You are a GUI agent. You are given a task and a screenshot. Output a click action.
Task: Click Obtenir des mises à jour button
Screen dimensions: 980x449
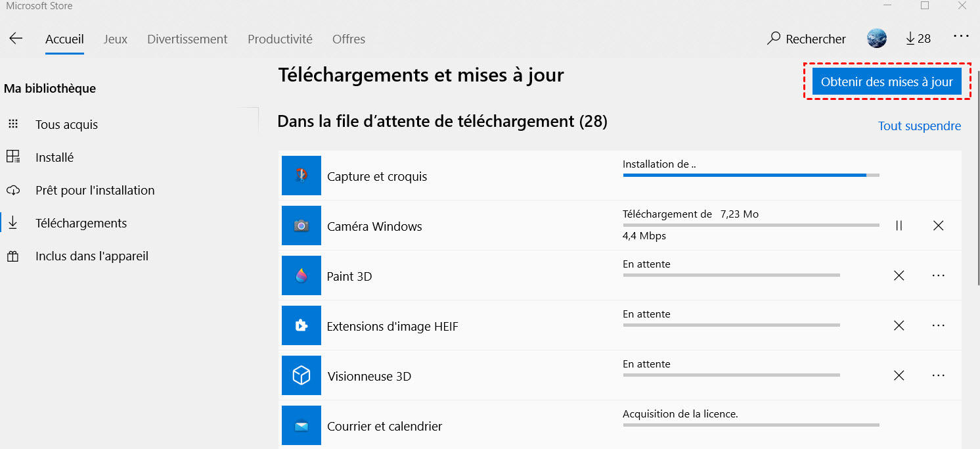887,82
